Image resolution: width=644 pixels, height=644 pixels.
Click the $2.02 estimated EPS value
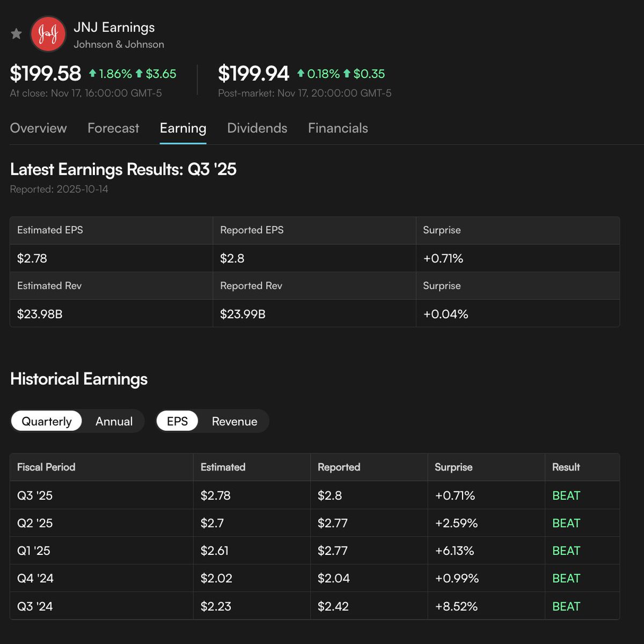point(216,579)
